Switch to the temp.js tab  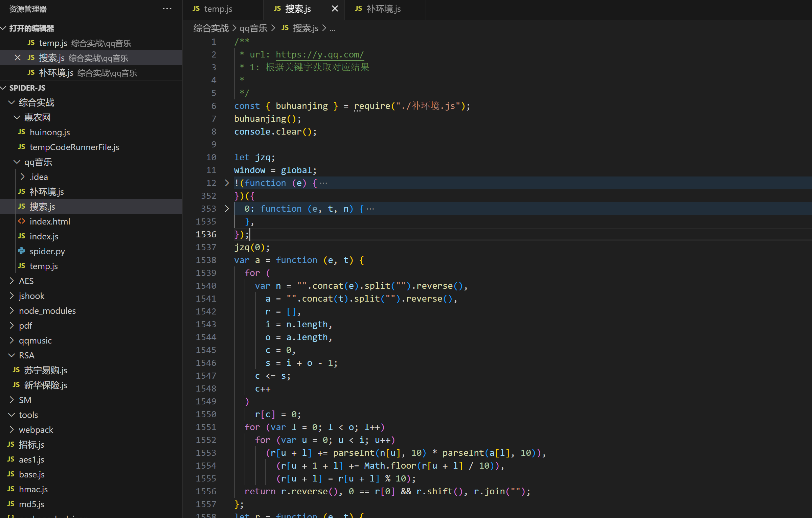pyautogui.click(x=218, y=9)
